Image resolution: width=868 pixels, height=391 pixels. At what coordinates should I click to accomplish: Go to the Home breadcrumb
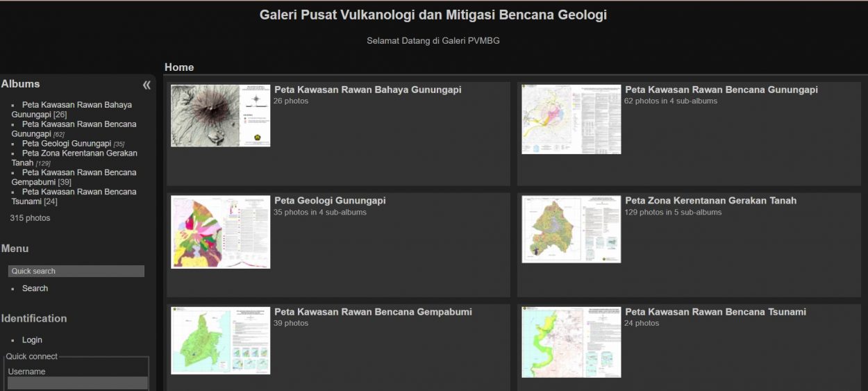coord(179,67)
